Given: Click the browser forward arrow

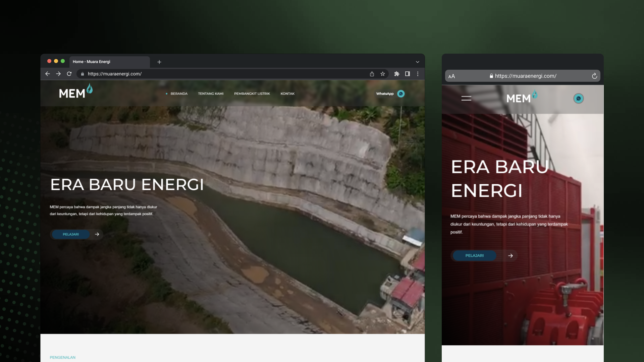Looking at the screenshot, I should [58, 74].
